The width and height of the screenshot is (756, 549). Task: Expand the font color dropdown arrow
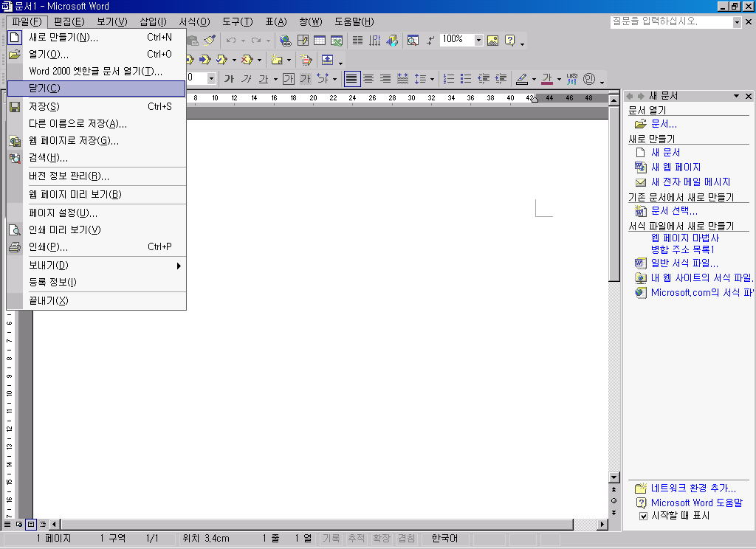pyautogui.click(x=559, y=79)
